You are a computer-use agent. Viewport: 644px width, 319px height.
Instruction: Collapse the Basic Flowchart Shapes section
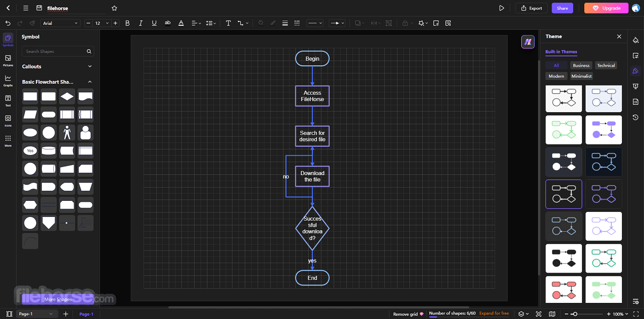[x=57, y=82]
